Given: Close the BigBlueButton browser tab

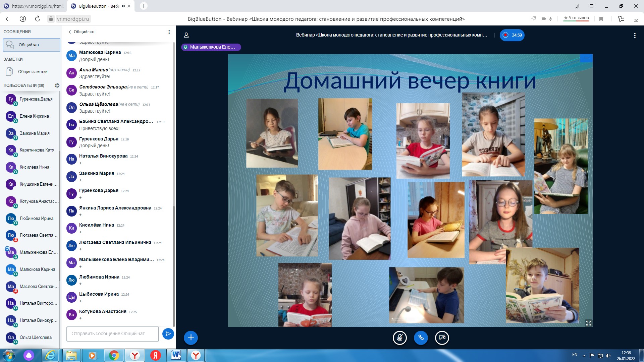Looking at the screenshot, I should pos(129,6).
